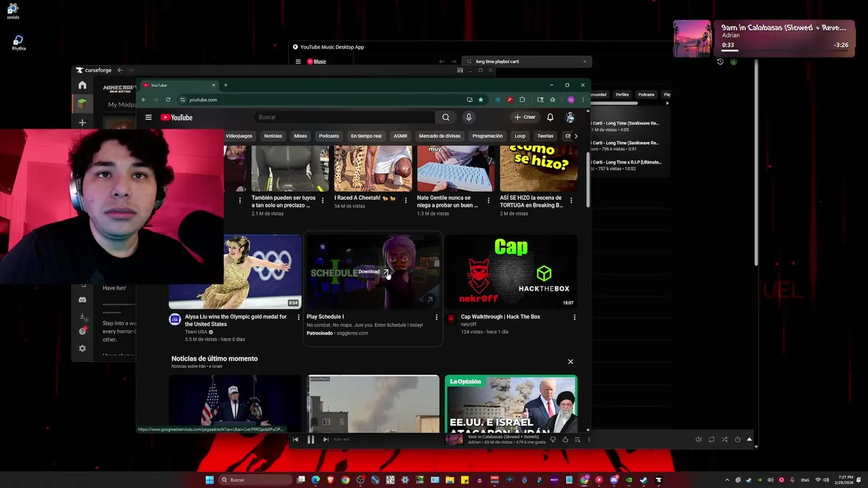Viewport: 868px width, 488px height.
Task: Skip to previous track in YouTube Music
Action: point(295,439)
